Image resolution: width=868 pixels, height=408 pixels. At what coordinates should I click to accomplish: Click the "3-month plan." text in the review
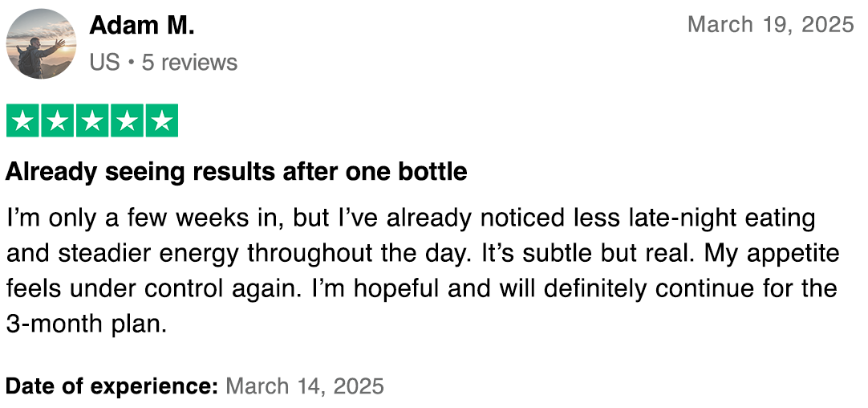point(86,323)
